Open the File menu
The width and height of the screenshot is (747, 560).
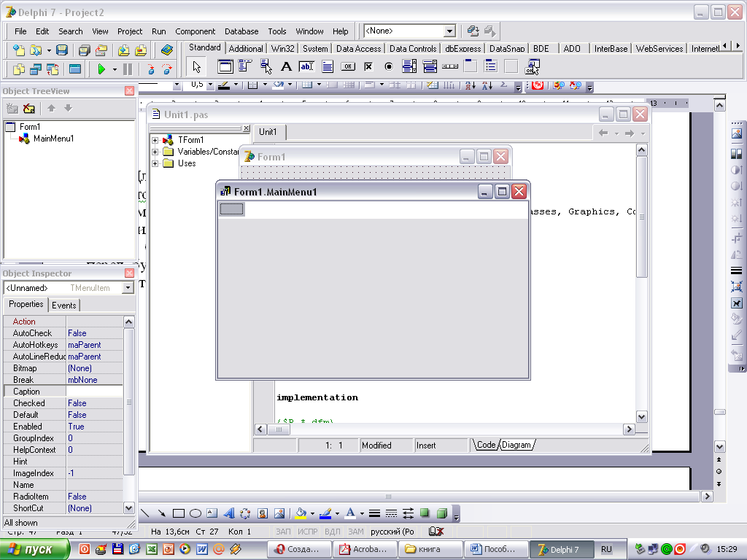(20, 31)
